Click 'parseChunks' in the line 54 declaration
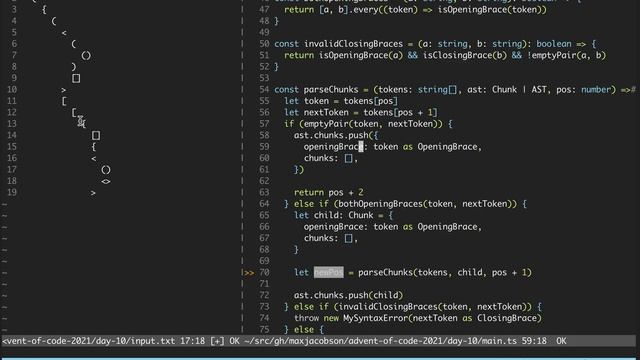The width and height of the screenshot is (640, 360). pos(331,90)
